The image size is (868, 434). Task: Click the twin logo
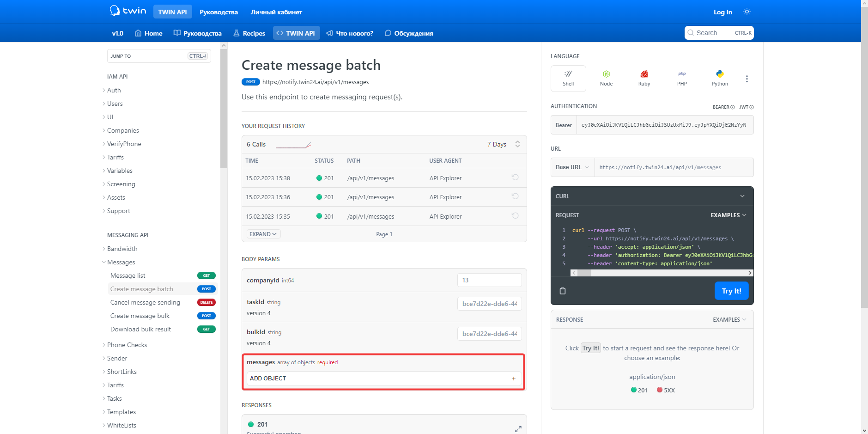(x=128, y=11)
